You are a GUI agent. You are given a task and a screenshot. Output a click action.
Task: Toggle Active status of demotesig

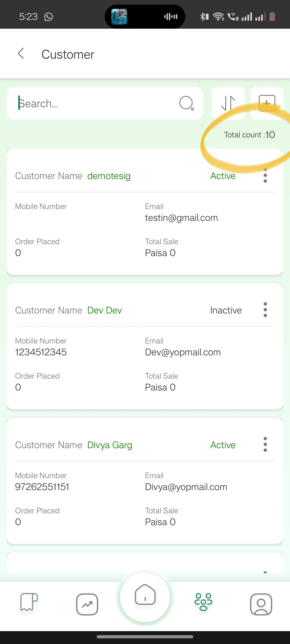(223, 176)
